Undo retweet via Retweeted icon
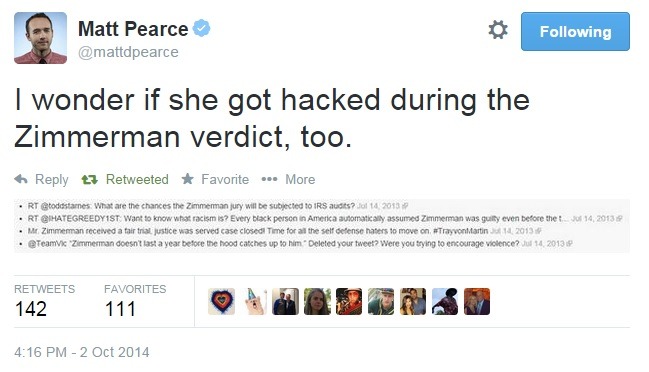The image size is (649, 372). (x=89, y=180)
